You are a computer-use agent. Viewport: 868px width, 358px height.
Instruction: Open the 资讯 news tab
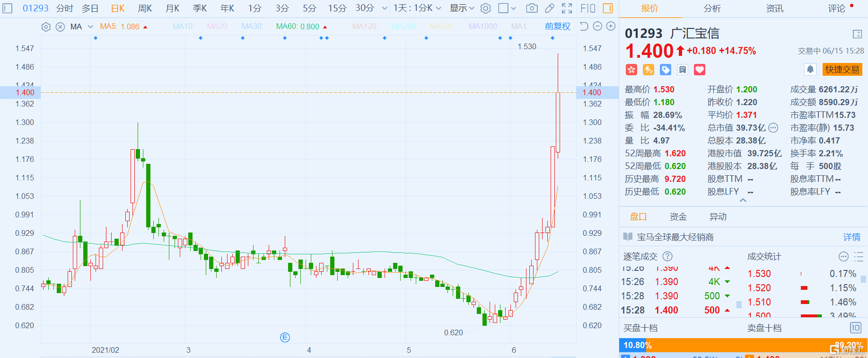coord(774,9)
